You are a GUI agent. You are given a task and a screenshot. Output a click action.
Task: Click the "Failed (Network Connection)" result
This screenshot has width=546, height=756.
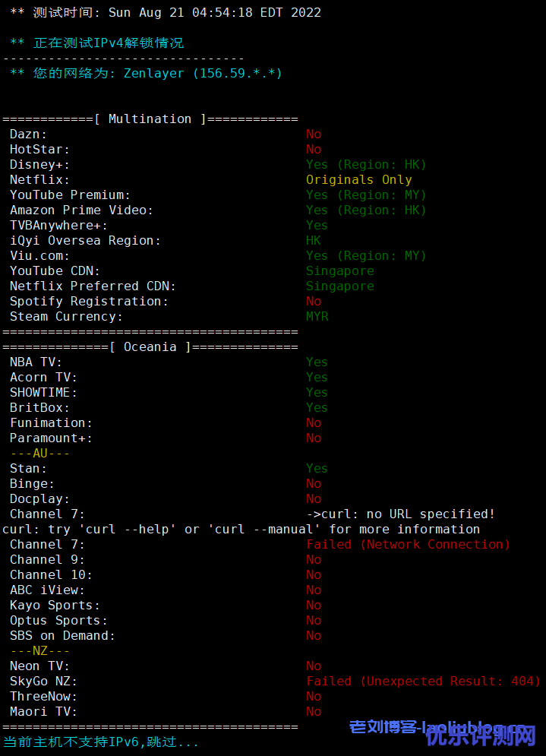pyautogui.click(x=408, y=544)
